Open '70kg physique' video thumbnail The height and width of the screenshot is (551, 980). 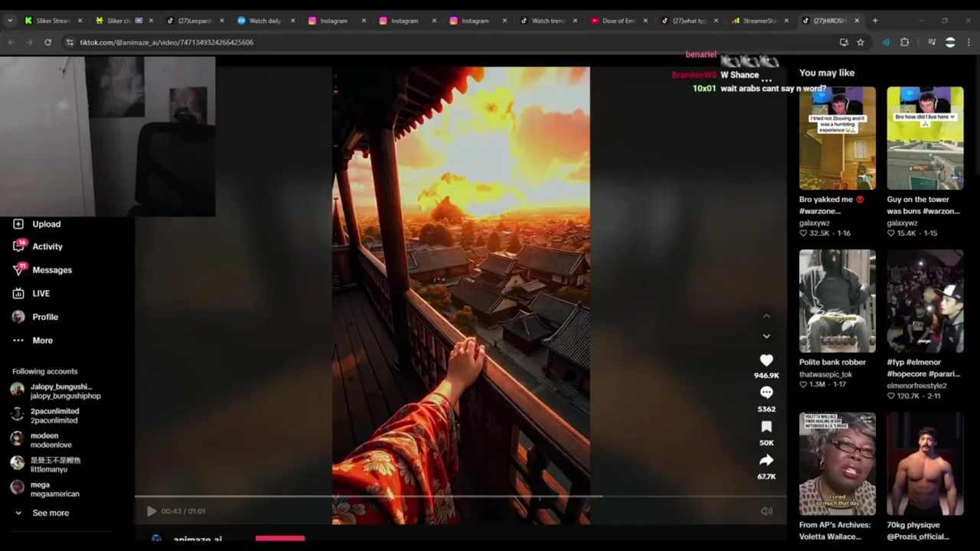(925, 464)
